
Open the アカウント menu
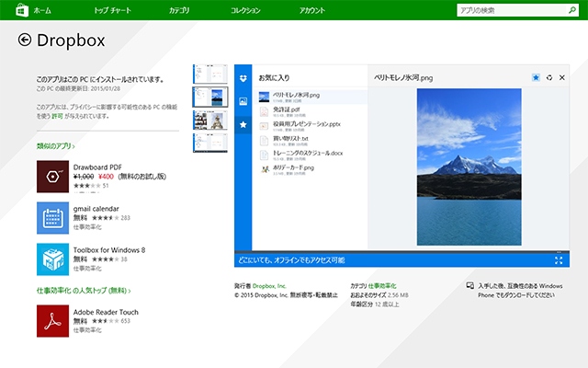click(x=312, y=10)
